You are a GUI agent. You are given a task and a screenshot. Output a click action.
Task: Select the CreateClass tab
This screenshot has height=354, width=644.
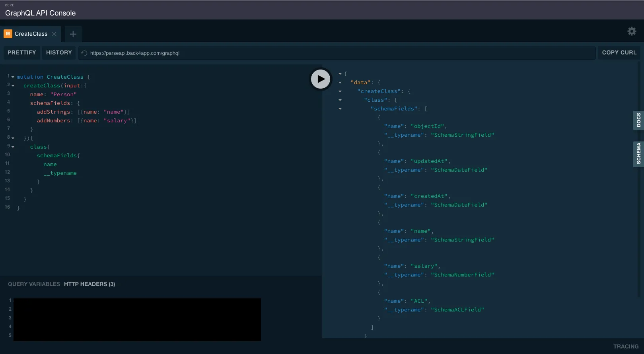pyautogui.click(x=31, y=34)
